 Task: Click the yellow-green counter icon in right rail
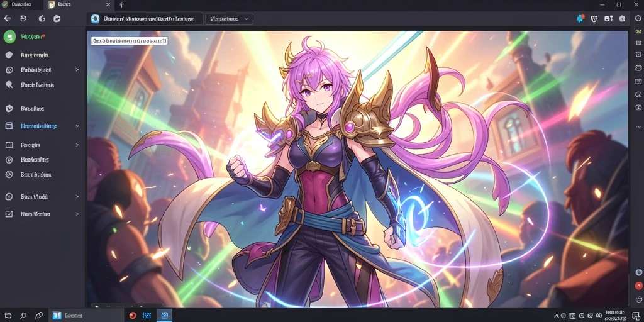point(638,31)
